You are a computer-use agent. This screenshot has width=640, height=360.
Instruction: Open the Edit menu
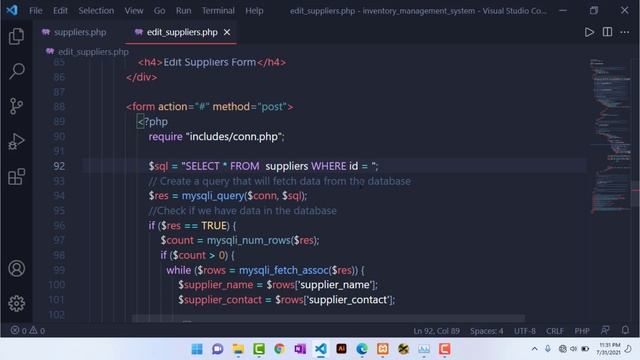[60, 11]
